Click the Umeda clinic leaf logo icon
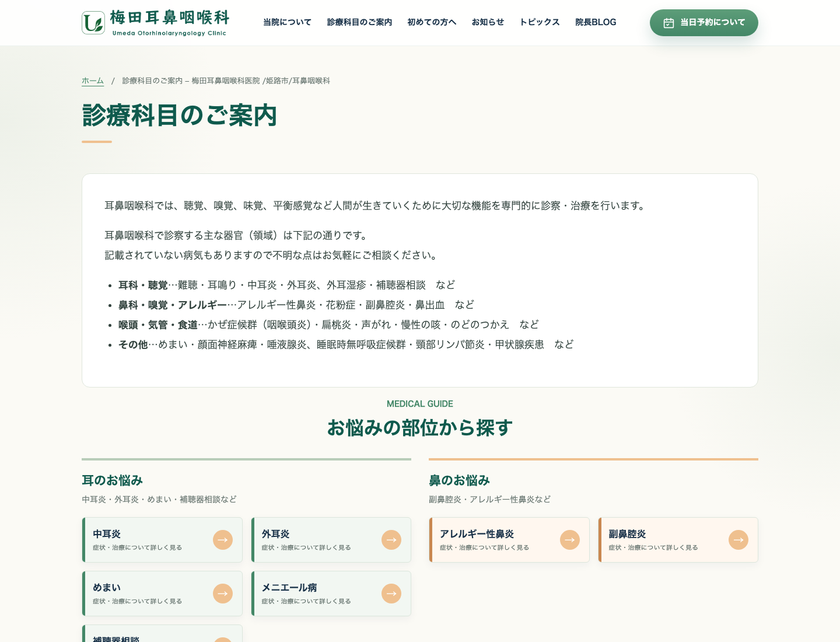Screen dimensions: 840x642 coord(93,23)
